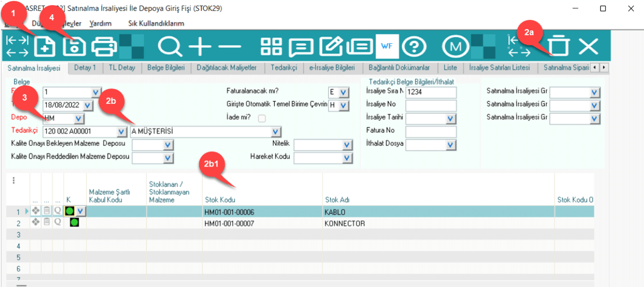The height and width of the screenshot is (287, 644).
Task: Open the WF workflow button
Action: [x=387, y=47]
